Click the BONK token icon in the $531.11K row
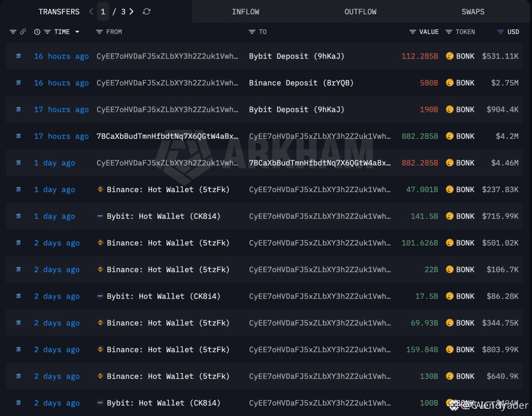This screenshot has width=532, height=416. (x=449, y=56)
